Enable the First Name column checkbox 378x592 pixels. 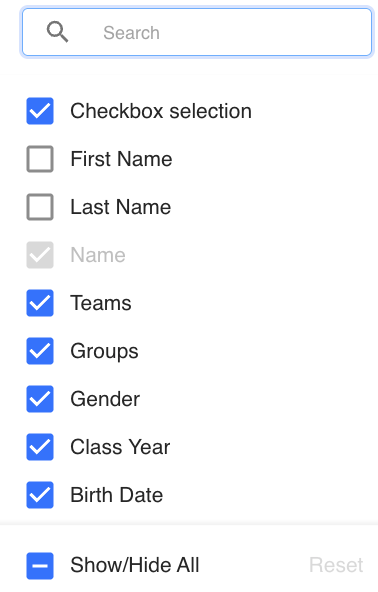tap(40, 159)
